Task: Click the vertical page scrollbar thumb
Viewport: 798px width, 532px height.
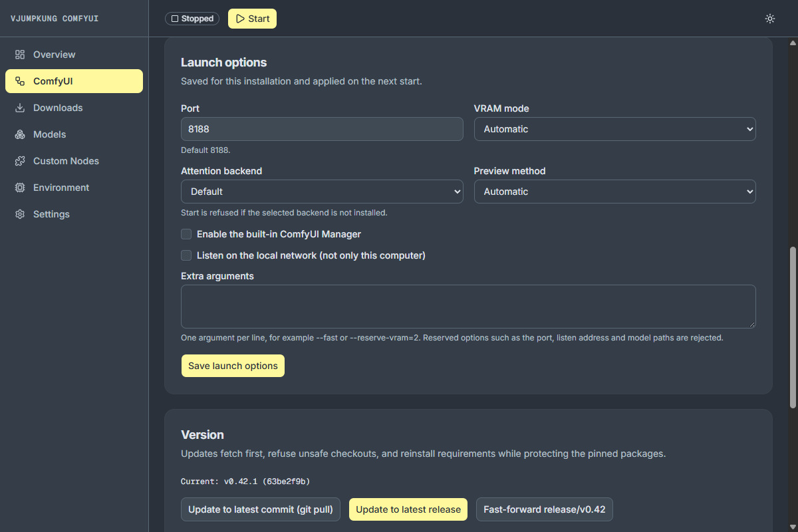Action: pyautogui.click(x=792, y=327)
